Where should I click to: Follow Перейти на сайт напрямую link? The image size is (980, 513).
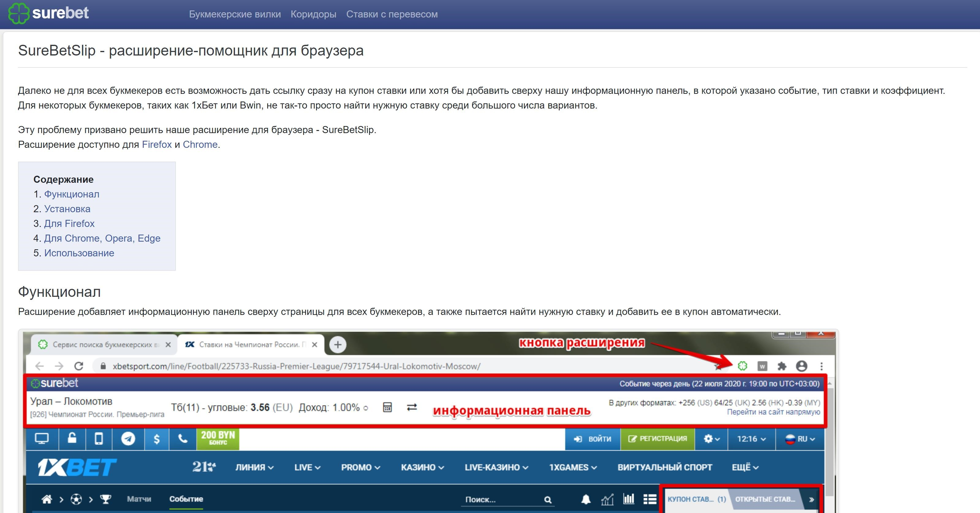pyautogui.click(x=774, y=412)
